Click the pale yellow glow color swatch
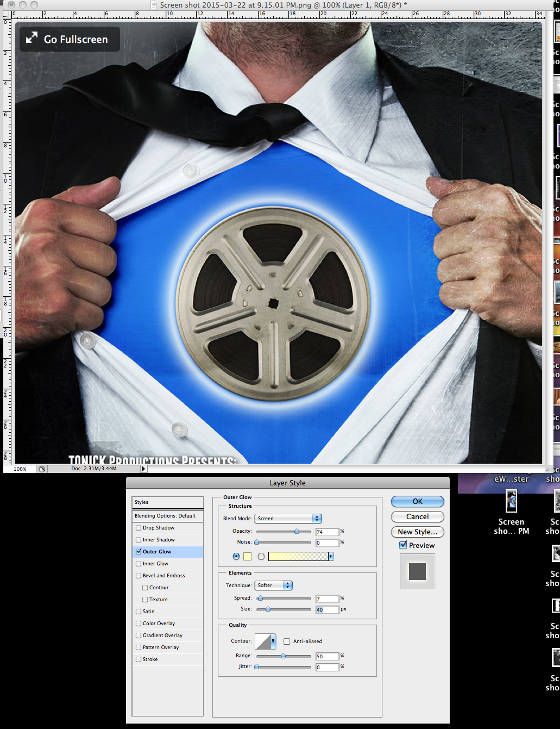Viewport: 560px width, 729px height. coord(247,556)
